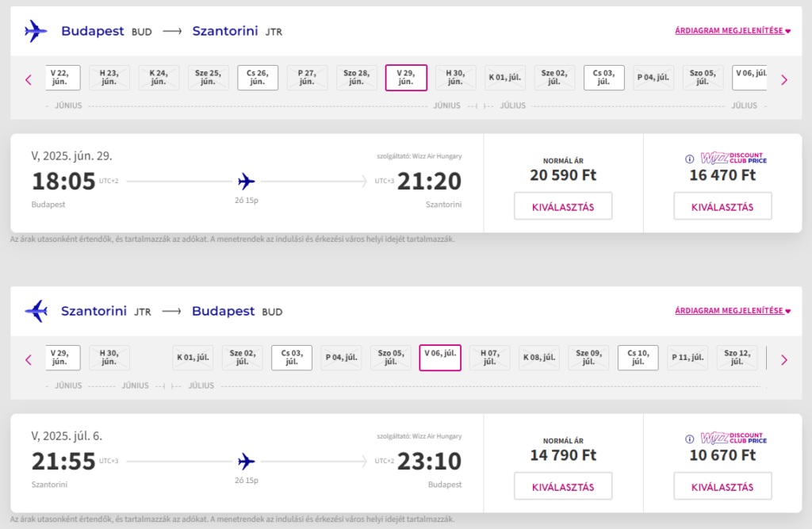This screenshot has height=529, width=812.
Task: Click the outbound Budapest airplane icon
Action: pyautogui.click(x=36, y=31)
